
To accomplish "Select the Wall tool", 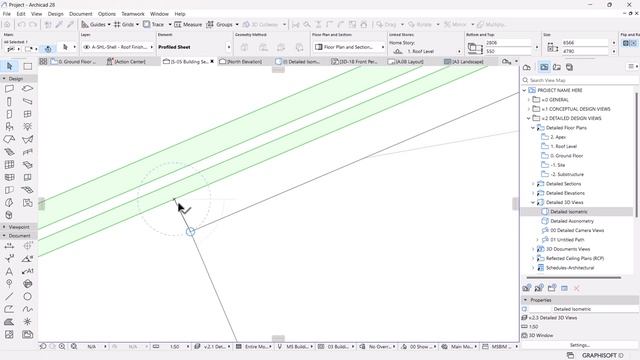I will [9, 89].
